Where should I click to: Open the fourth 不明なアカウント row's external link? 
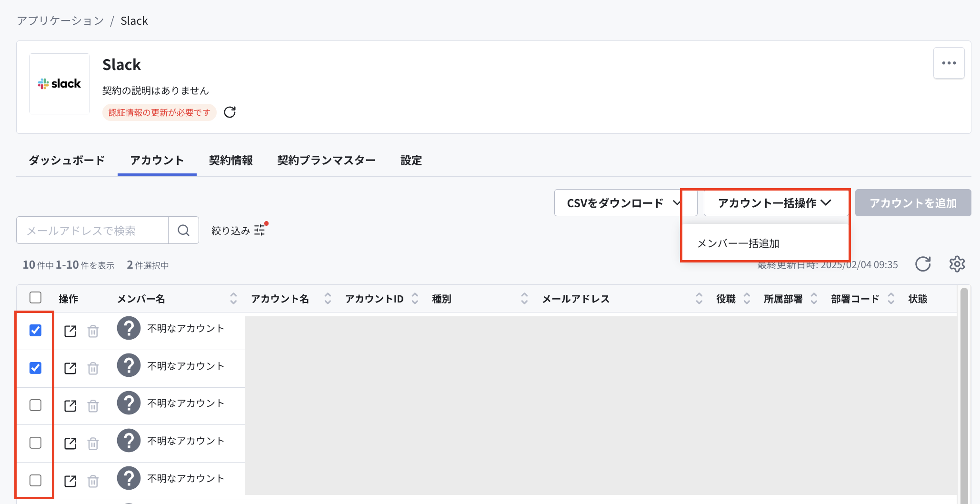(x=70, y=443)
